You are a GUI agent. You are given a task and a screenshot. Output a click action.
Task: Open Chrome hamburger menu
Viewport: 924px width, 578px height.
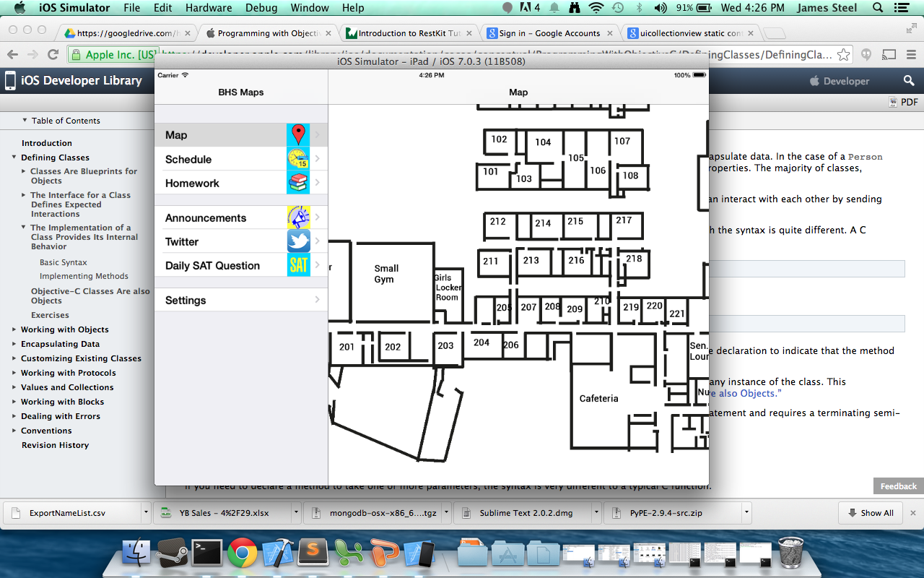(911, 55)
